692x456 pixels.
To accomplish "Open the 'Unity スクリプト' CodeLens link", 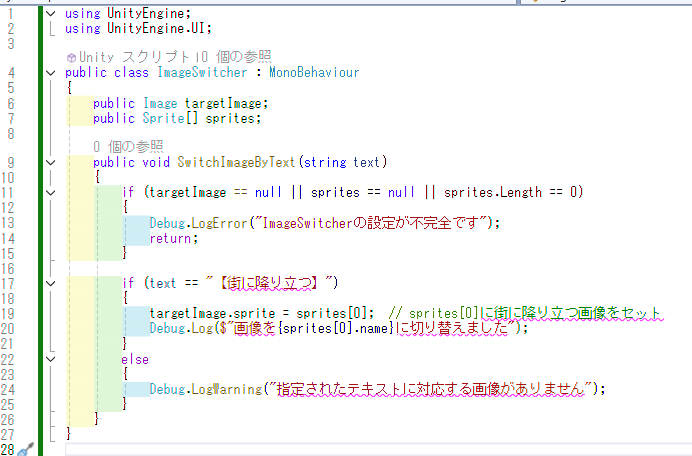I will 134,57.
